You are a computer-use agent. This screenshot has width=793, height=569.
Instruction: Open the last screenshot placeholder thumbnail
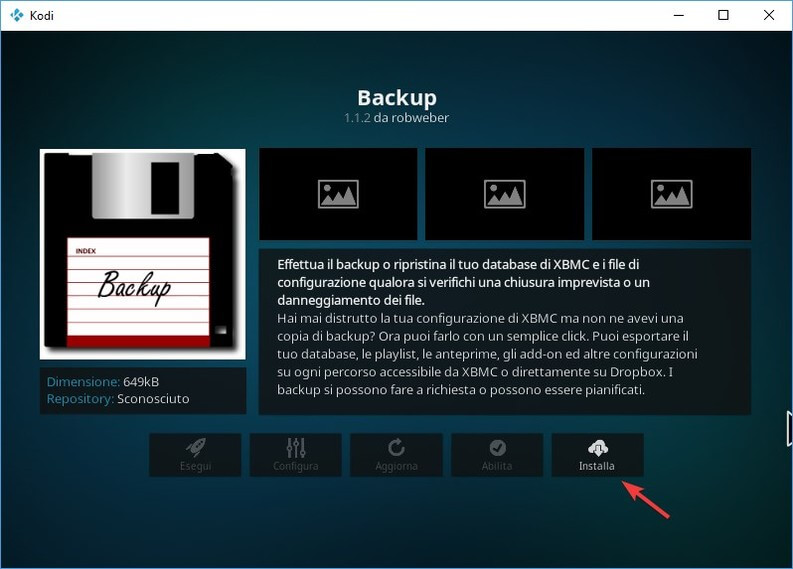[672, 194]
